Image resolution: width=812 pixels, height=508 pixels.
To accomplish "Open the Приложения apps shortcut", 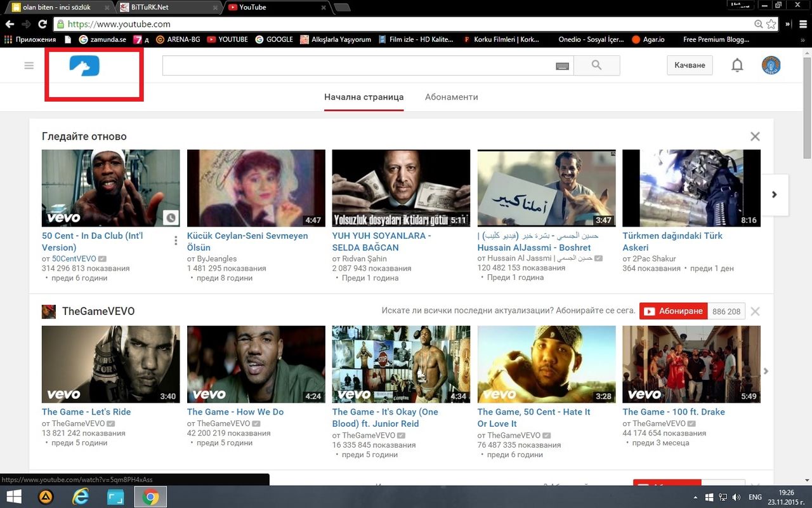I will 30,39.
